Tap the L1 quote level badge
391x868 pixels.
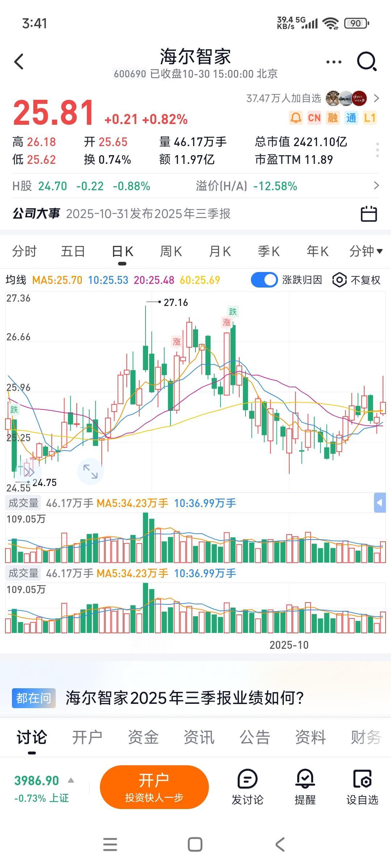click(370, 118)
